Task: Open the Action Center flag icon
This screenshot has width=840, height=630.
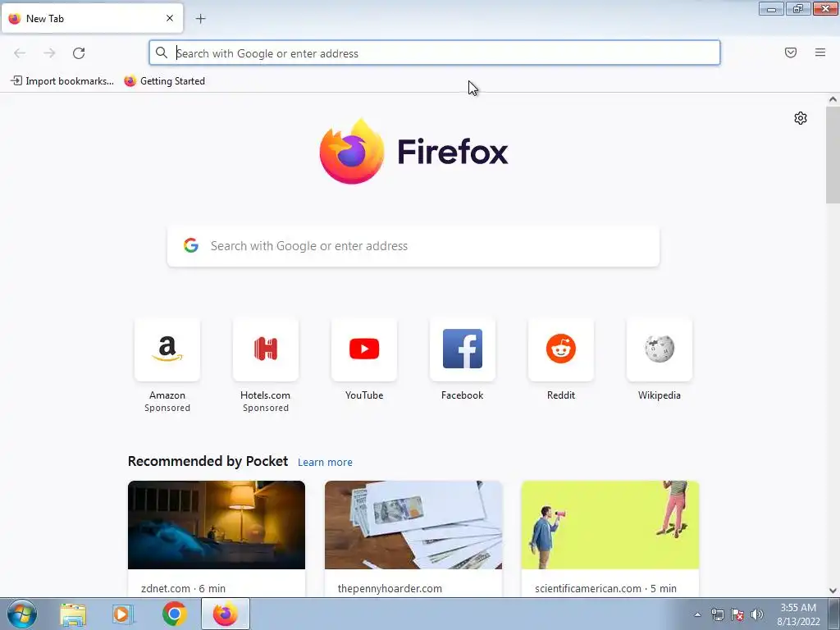Action: [x=737, y=614]
